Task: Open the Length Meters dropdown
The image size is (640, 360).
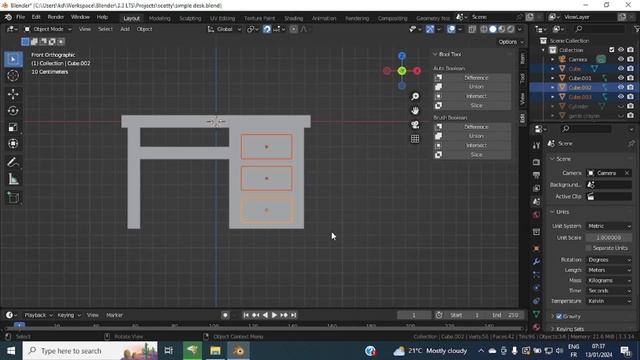Action: (x=609, y=270)
